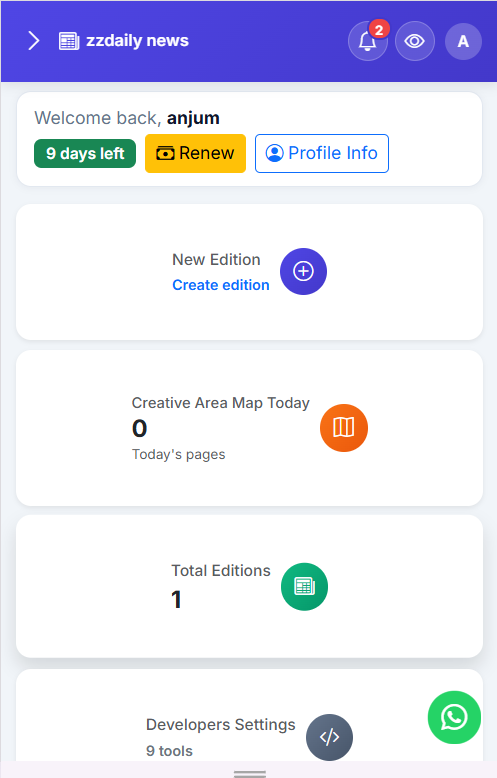Open the user avatar A menu
This screenshot has height=778, width=497.
point(463,41)
